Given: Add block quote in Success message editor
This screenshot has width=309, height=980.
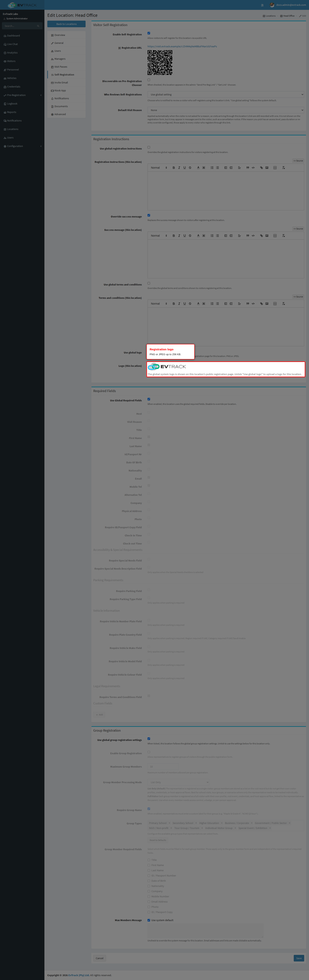Looking at the screenshot, I should [x=248, y=236].
